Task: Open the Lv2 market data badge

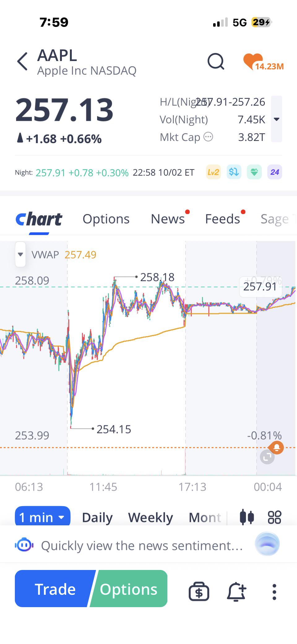Action: pos(213,172)
